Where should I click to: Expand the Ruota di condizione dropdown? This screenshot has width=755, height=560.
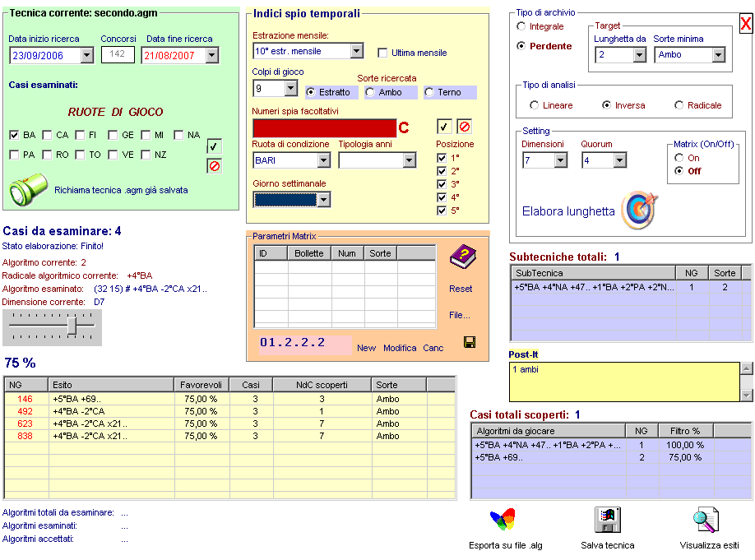click(x=323, y=160)
